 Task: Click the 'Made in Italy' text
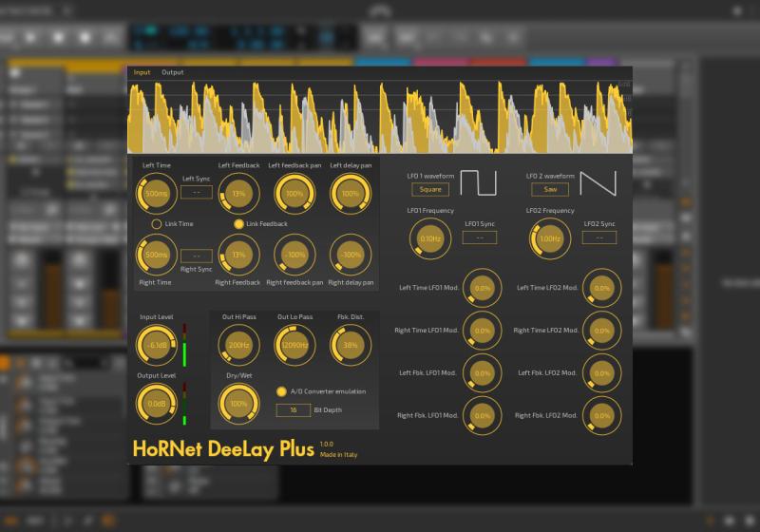(338, 455)
